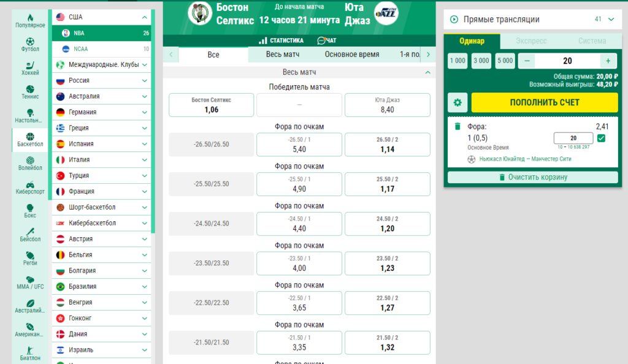Open the MMA / UFC category

click(30, 282)
